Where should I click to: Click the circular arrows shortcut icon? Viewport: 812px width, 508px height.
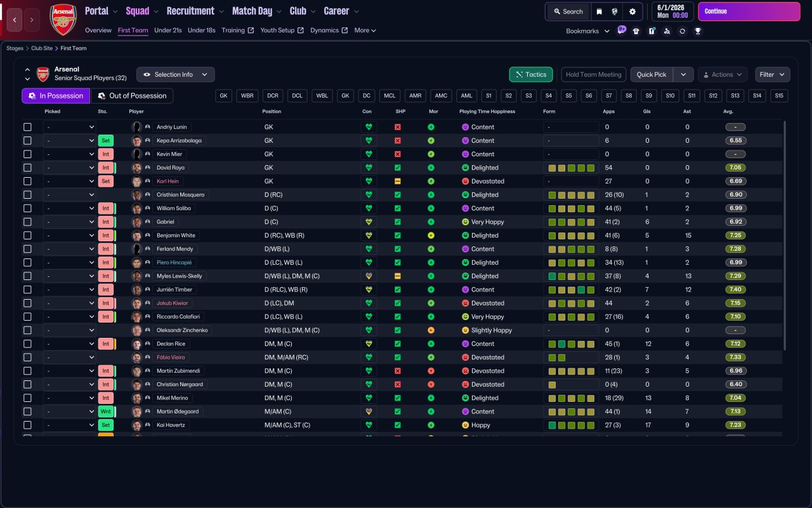[x=682, y=31]
